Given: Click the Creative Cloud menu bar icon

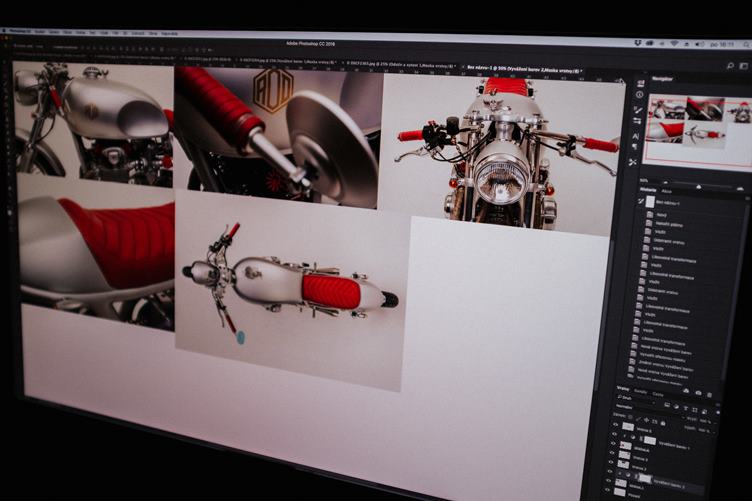Looking at the screenshot, I should click(650, 43).
